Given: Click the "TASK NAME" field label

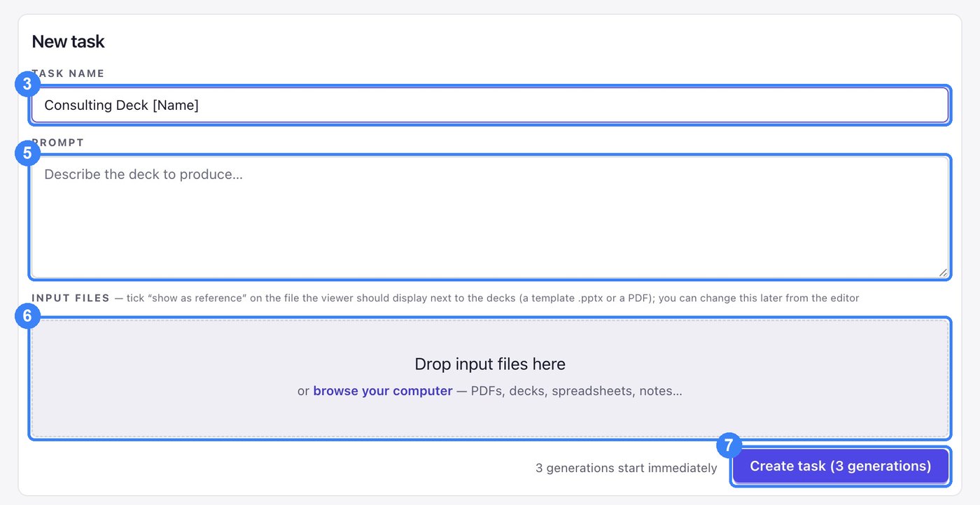Looking at the screenshot, I should point(68,73).
